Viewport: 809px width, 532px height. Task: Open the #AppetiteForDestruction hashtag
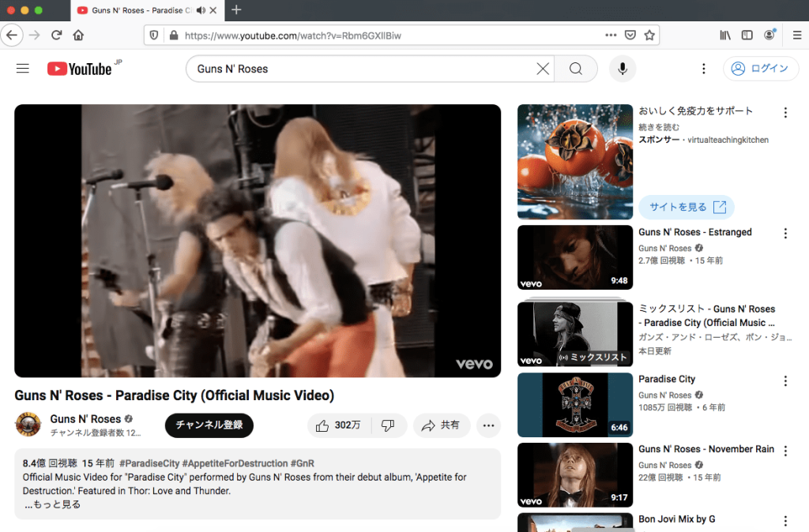(235, 463)
